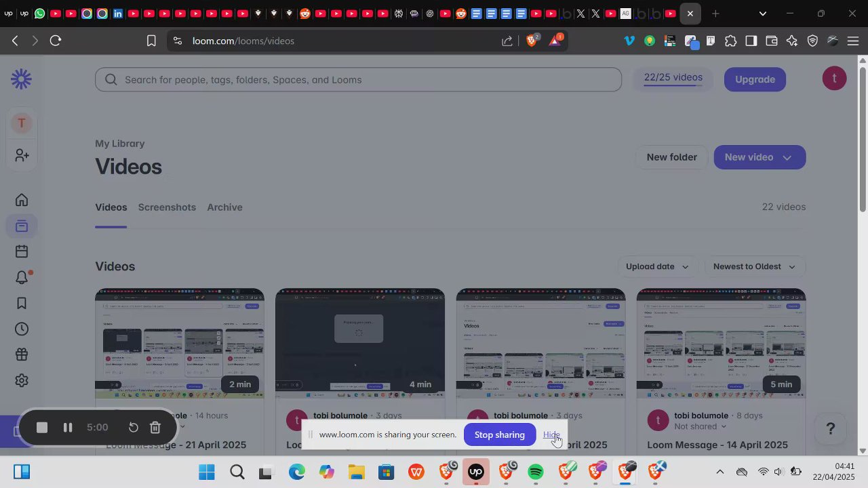This screenshot has height=488, width=868.
Task: View site information icon beside URL
Action: point(178,41)
